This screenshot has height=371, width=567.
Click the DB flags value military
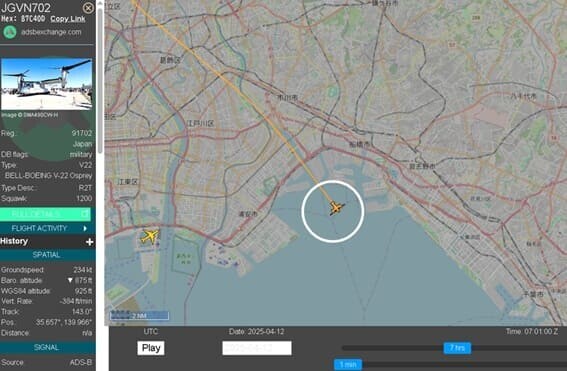point(81,154)
